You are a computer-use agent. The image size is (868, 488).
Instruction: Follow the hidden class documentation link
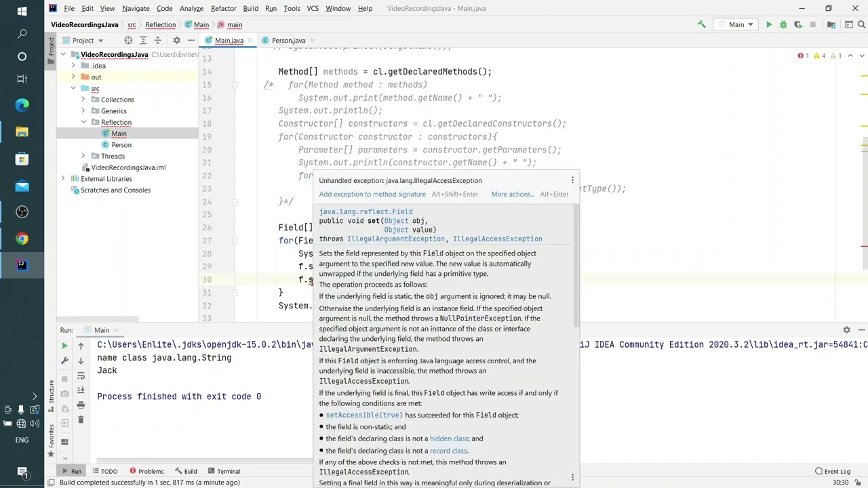pyautogui.click(x=449, y=439)
